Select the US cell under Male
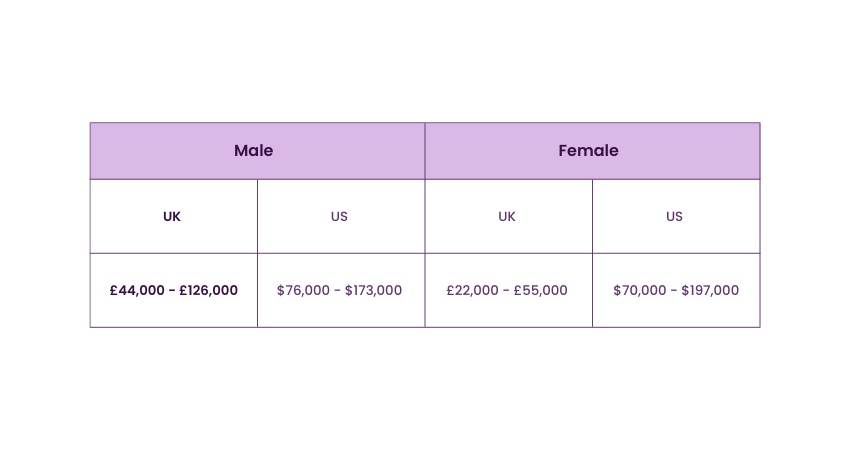Image resolution: width=850 pixels, height=450 pixels. click(340, 216)
